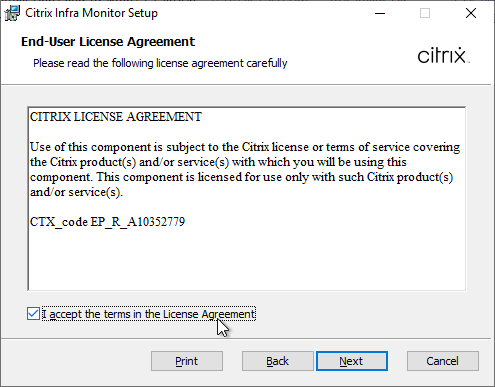Click the 'Citrix Infra Monitor Setup' title bar text
The width and height of the screenshot is (495, 387).
(x=91, y=13)
